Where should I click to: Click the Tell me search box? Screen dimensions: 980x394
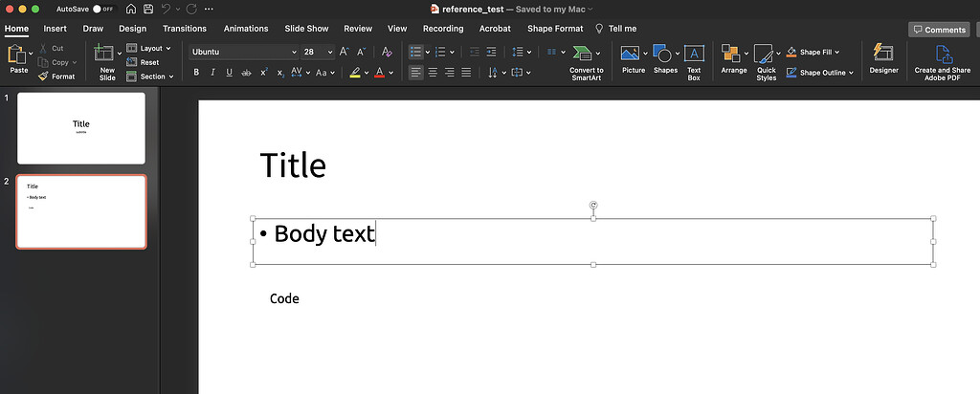click(x=615, y=29)
